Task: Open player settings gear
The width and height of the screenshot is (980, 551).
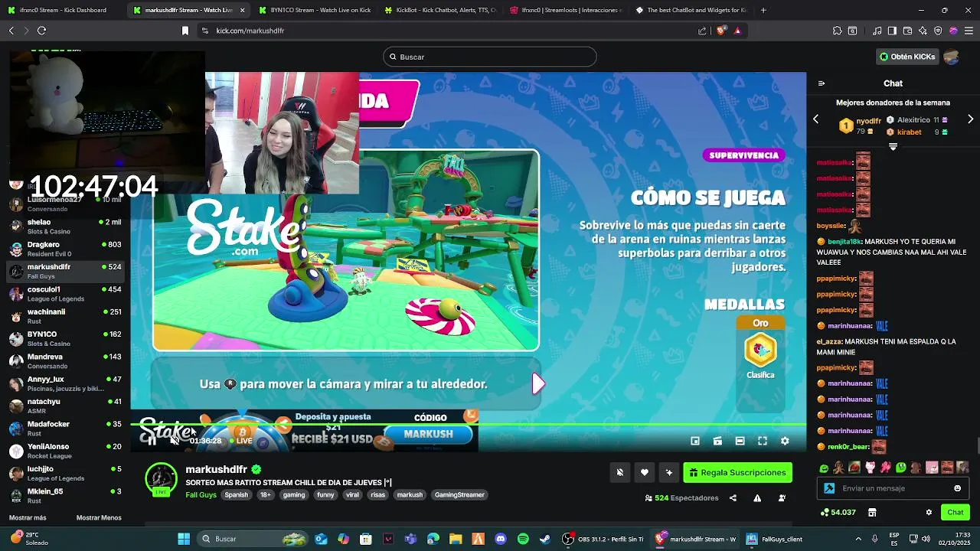Action: point(785,441)
